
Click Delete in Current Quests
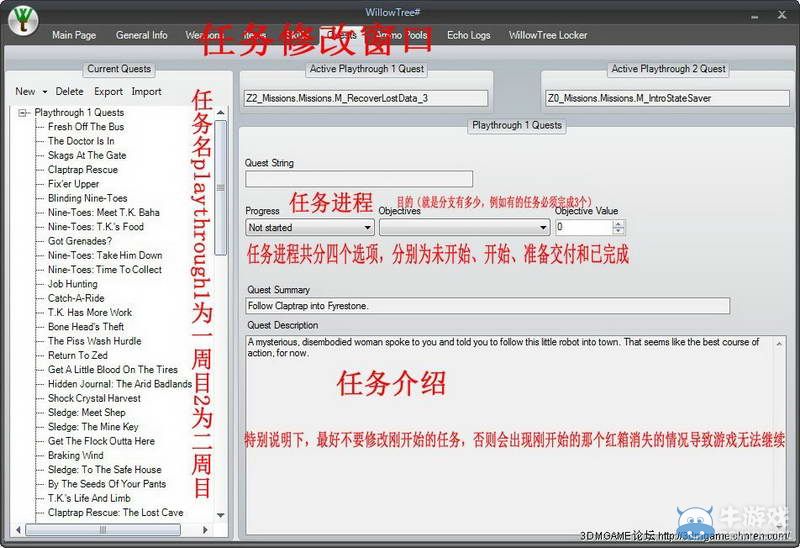pyautogui.click(x=69, y=91)
